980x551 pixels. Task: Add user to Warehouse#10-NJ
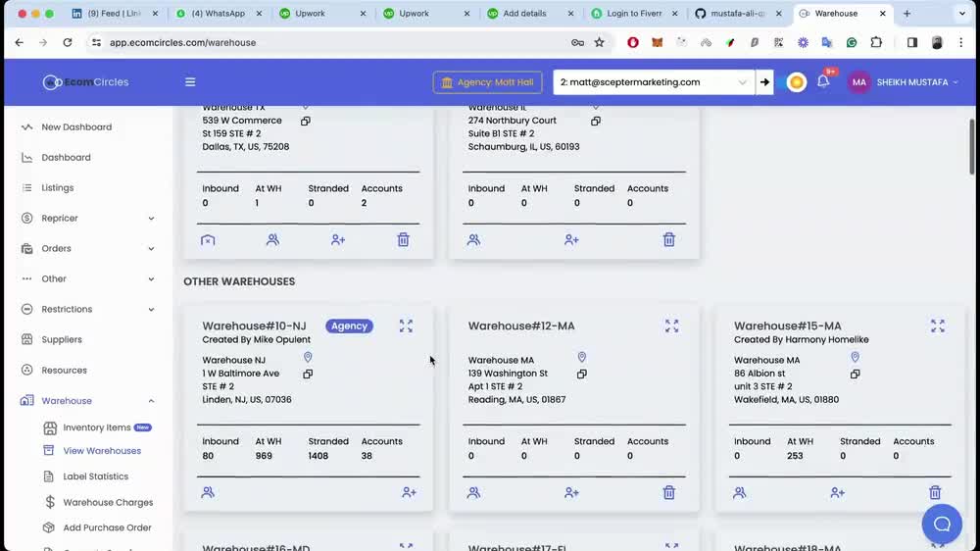(409, 493)
